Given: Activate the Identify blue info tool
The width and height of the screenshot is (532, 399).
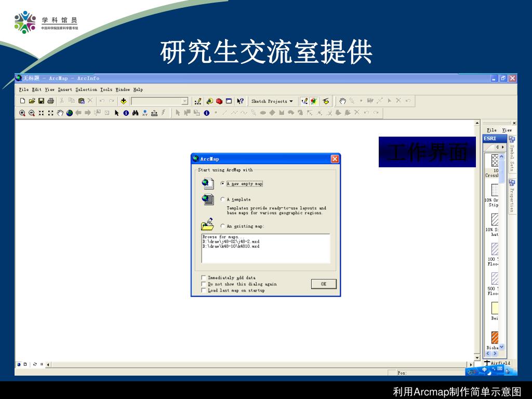Looking at the screenshot, I should (x=126, y=113).
